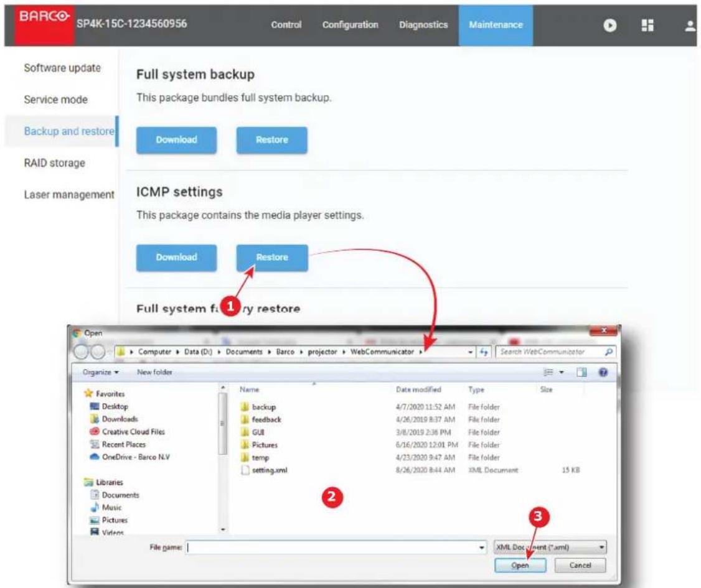Open the Diagnostics tab
The image size is (701, 588).
423,25
